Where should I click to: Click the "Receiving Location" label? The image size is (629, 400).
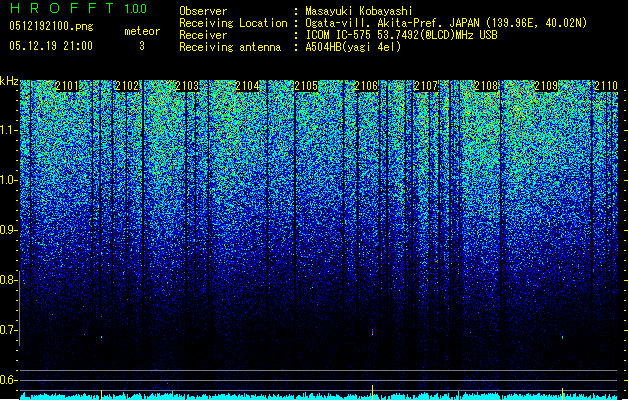(233, 23)
